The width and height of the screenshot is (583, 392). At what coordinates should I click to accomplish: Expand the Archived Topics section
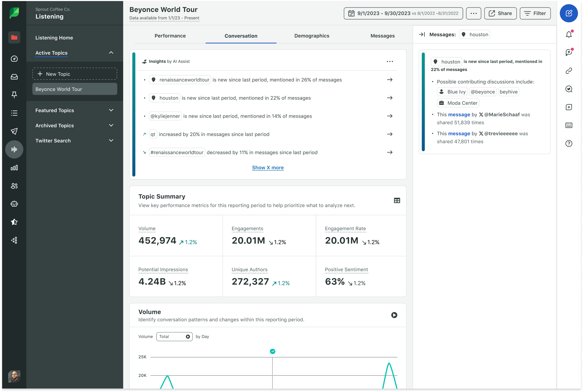111,125
